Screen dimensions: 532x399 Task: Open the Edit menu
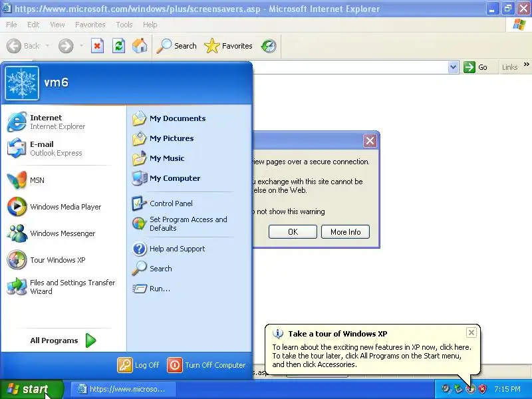33,25
